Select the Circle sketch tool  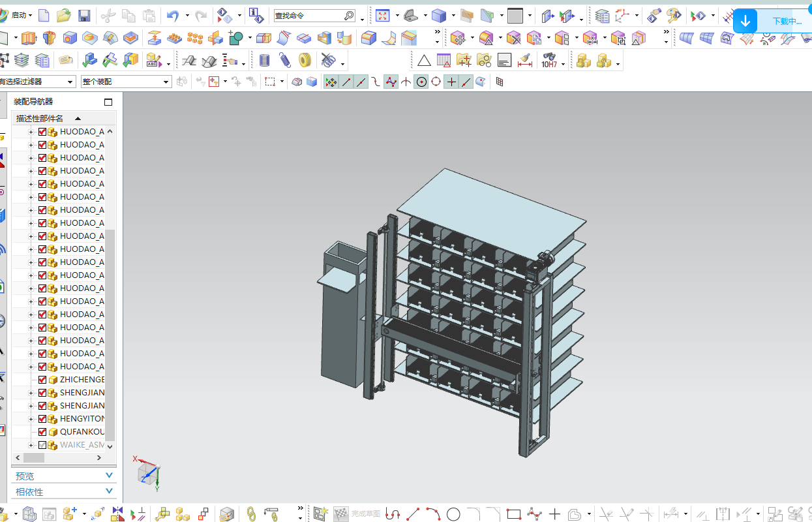pos(453,514)
